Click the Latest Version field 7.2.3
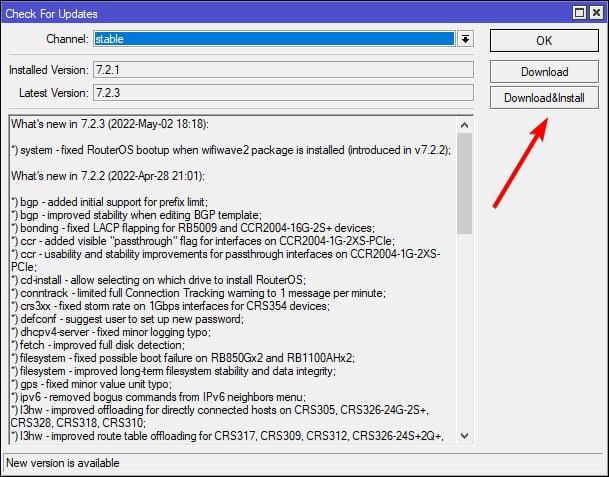This screenshot has height=477, width=609. coord(283,93)
